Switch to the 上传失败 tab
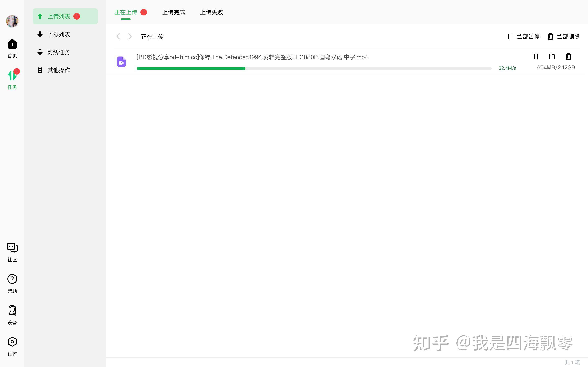The height and width of the screenshot is (367, 588). click(211, 12)
